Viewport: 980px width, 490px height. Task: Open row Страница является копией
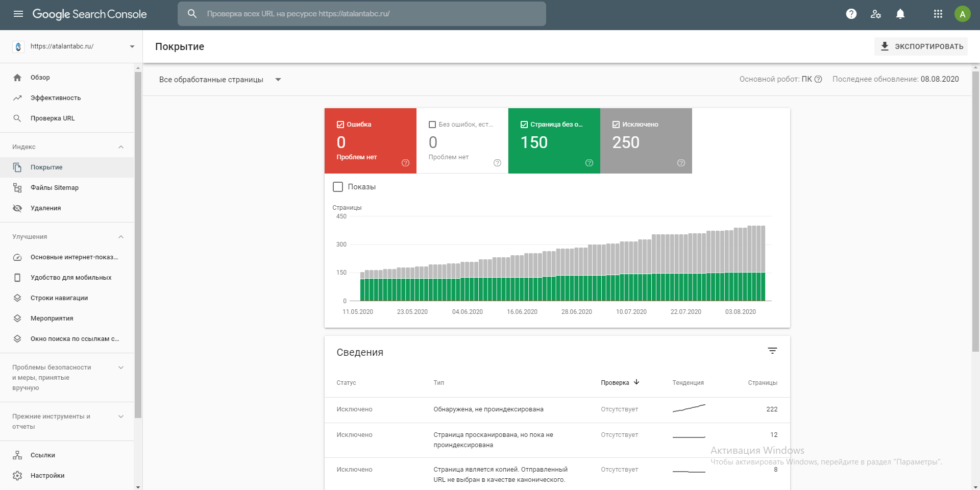[x=557, y=474]
